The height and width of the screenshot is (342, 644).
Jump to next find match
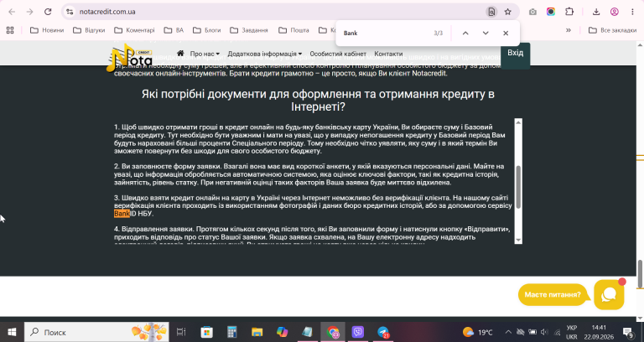[x=486, y=34]
